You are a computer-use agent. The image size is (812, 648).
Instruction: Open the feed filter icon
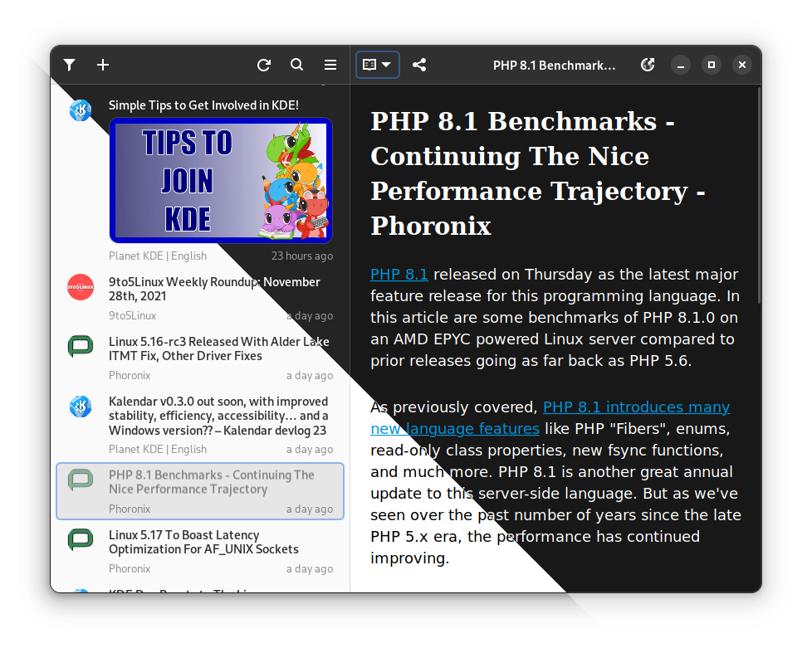pyautogui.click(x=70, y=65)
